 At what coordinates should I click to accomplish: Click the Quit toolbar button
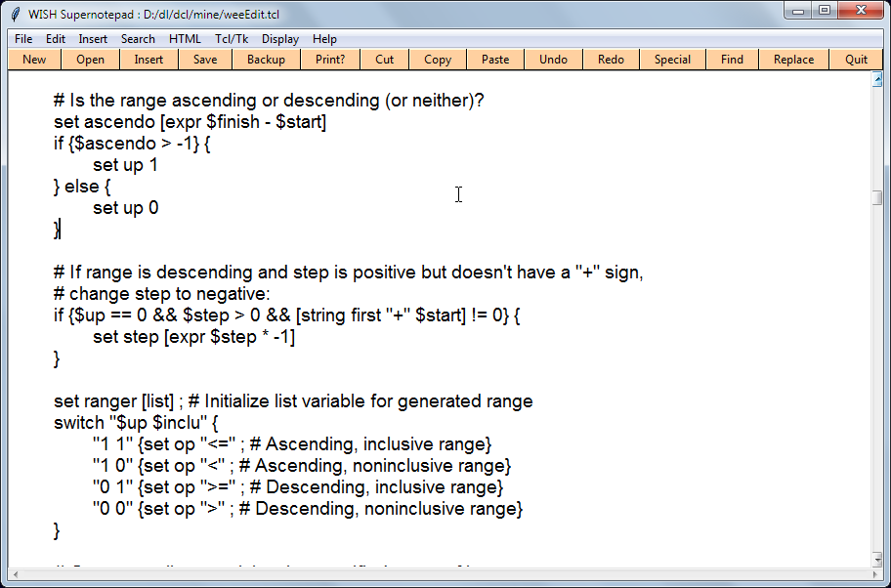[x=857, y=60]
